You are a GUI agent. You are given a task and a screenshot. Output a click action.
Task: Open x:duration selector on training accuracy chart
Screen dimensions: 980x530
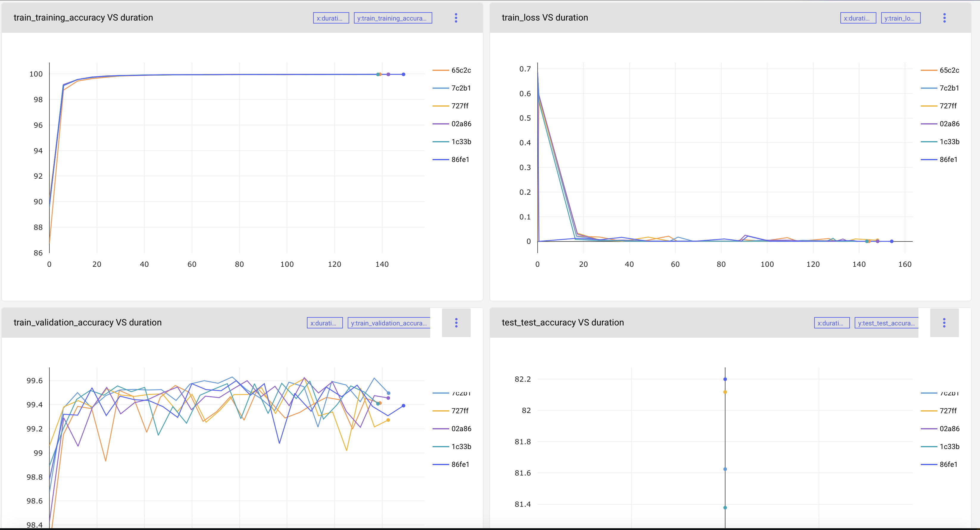331,18
